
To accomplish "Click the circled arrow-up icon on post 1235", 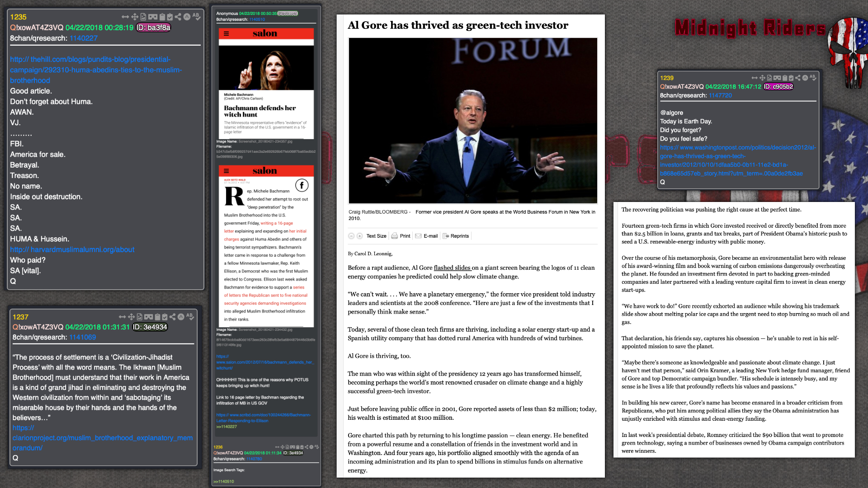I will (x=187, y=17).
